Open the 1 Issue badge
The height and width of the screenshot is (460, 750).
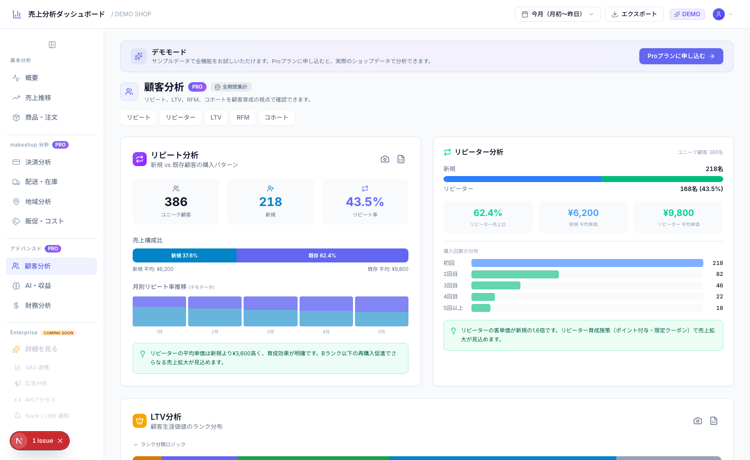pyautogui.click(x=43, y=441)
